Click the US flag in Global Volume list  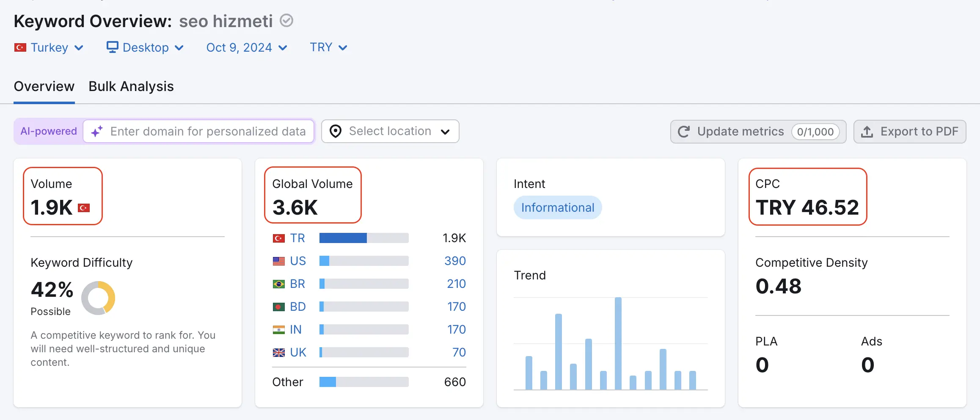(279, 261)
